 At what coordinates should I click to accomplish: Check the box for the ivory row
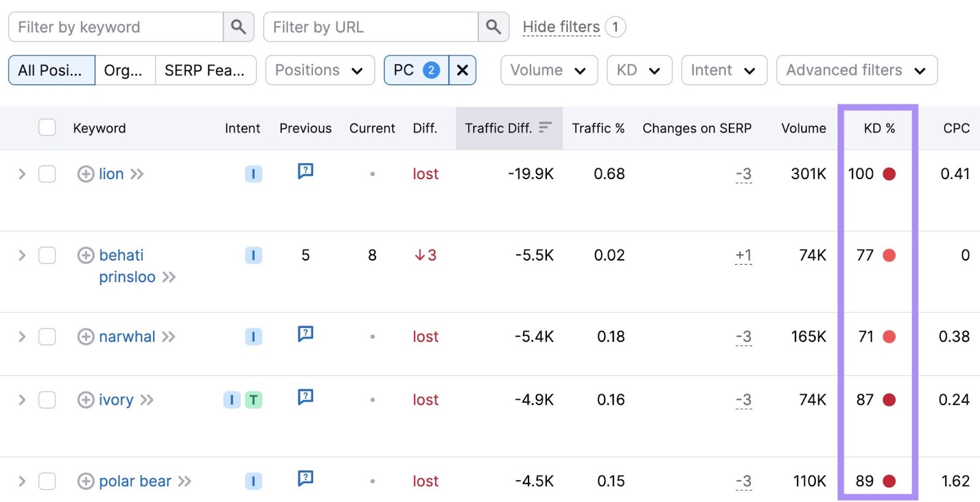coord(47,400)
